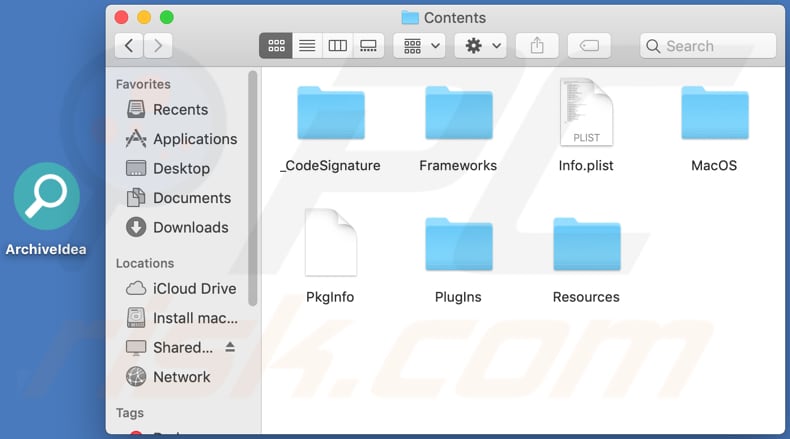Click the PkgInfo name label

(330, 297)
